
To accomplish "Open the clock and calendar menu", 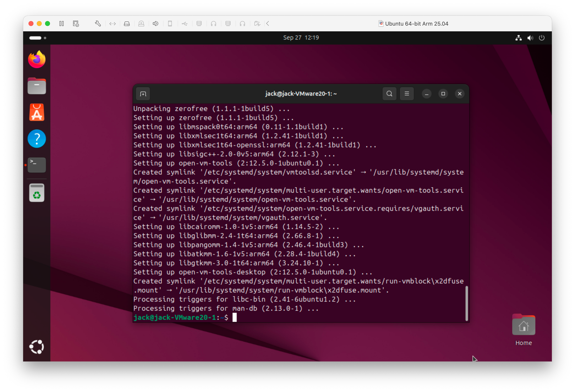I will tap(301, 38).
